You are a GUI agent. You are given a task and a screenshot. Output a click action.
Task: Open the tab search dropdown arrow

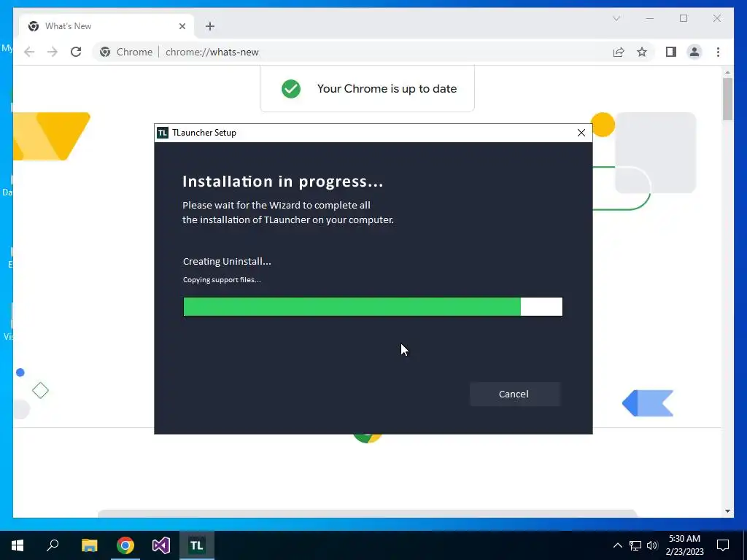[x=616, y=18]
